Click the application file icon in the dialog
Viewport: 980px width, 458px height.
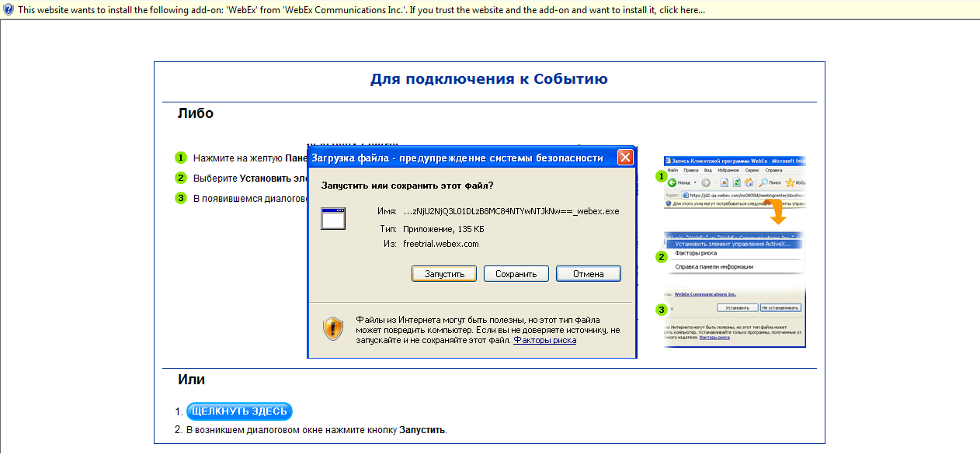[x=333, y=219]
